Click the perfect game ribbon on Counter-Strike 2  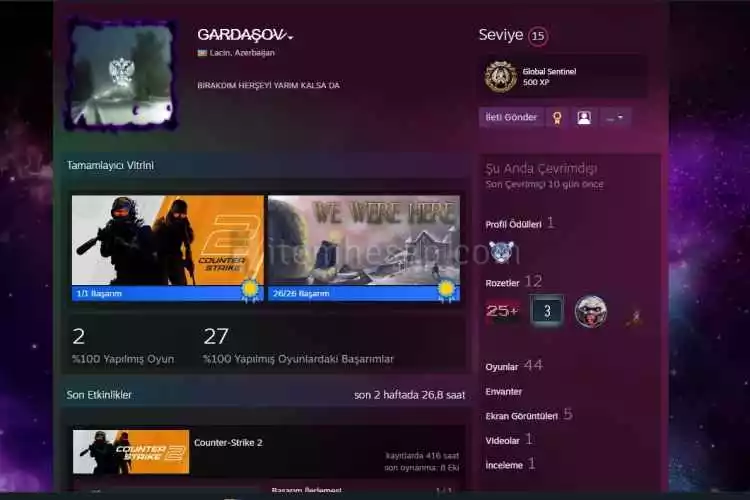click(250, 289)
